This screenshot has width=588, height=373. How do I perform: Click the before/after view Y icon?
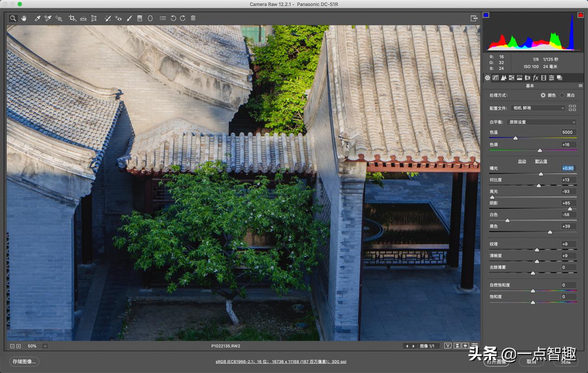[x=447, y=346]
